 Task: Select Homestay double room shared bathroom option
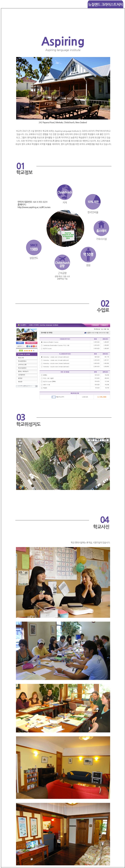[42, 363]
